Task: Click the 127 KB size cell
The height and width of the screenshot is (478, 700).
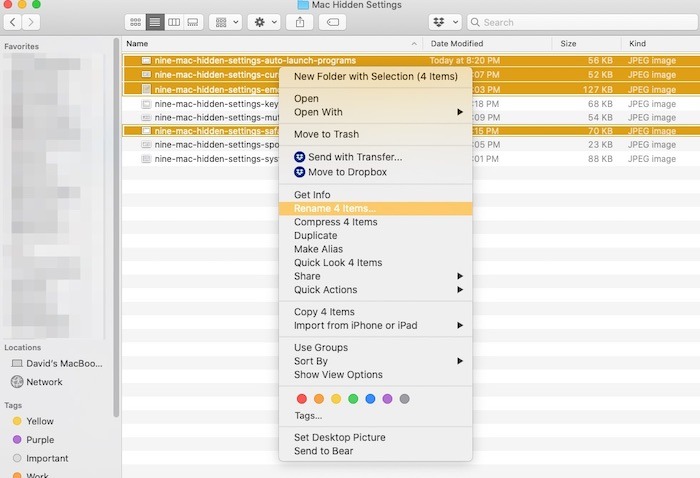Action: (597, 90)
